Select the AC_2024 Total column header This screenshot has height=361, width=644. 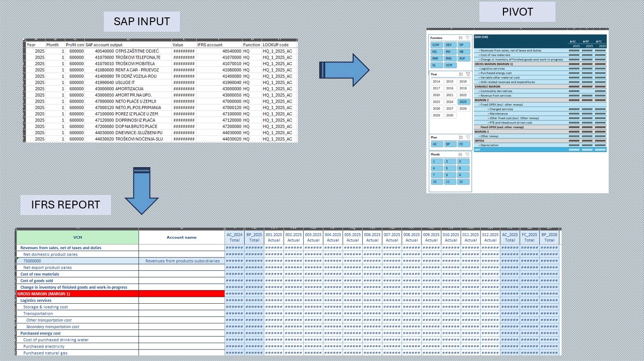coord(235,237)
